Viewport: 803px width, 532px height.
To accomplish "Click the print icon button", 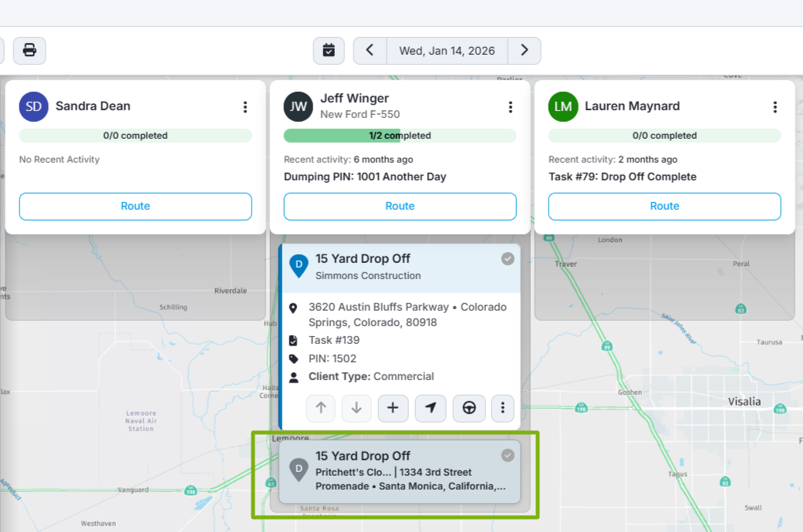I will pyautogui.click(x=30, y=51).
